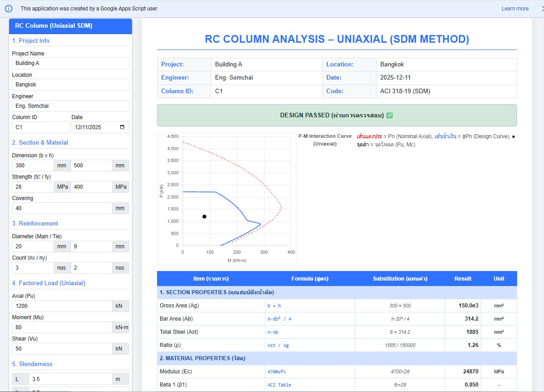Click the slenderness L input showing 3.5
The height and width of the screenshot is (392, 544).
(x=70, y=379)
